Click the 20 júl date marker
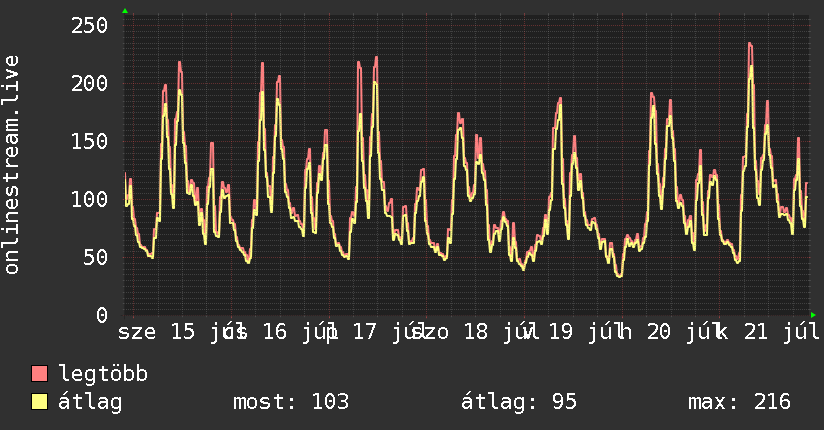The height and width of the screenshot is (430, 824). click(x=684, y=332)
